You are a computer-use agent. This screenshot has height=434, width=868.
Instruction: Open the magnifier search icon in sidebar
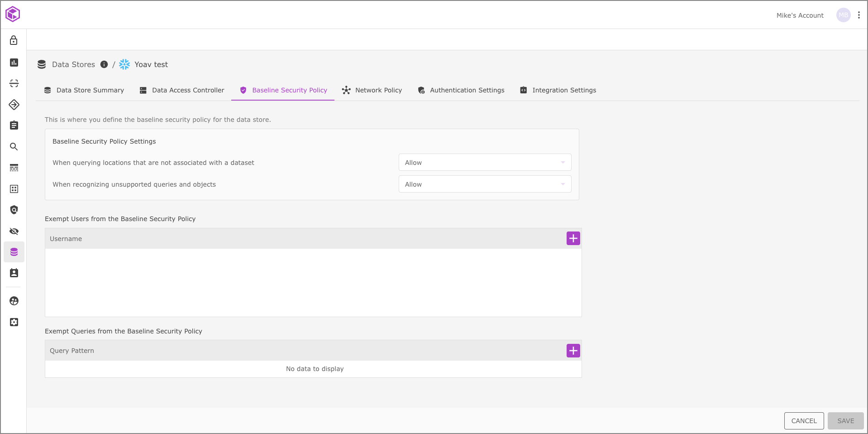[14, 147]
